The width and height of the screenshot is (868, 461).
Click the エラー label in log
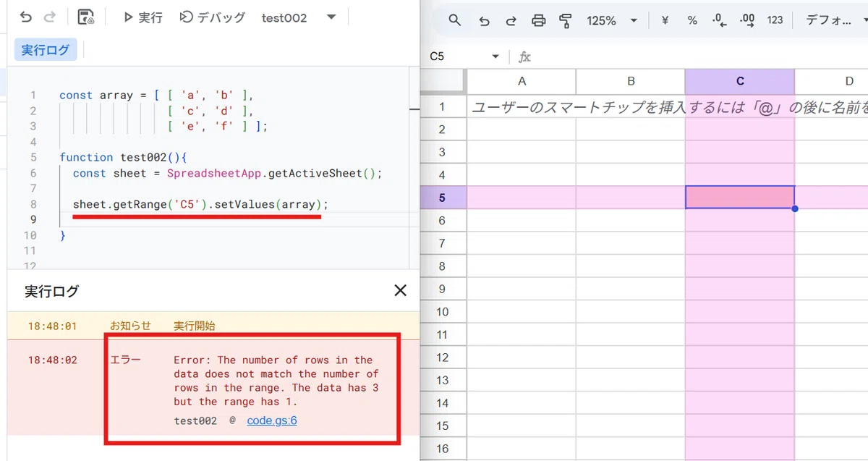click(x=125, y=360)
